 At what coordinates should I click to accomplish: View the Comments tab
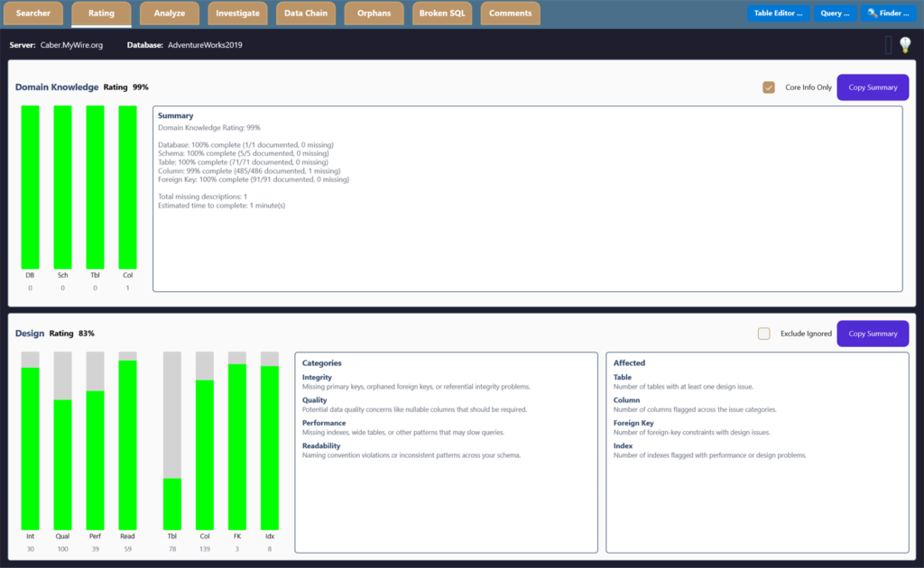[x=511, y=14]
